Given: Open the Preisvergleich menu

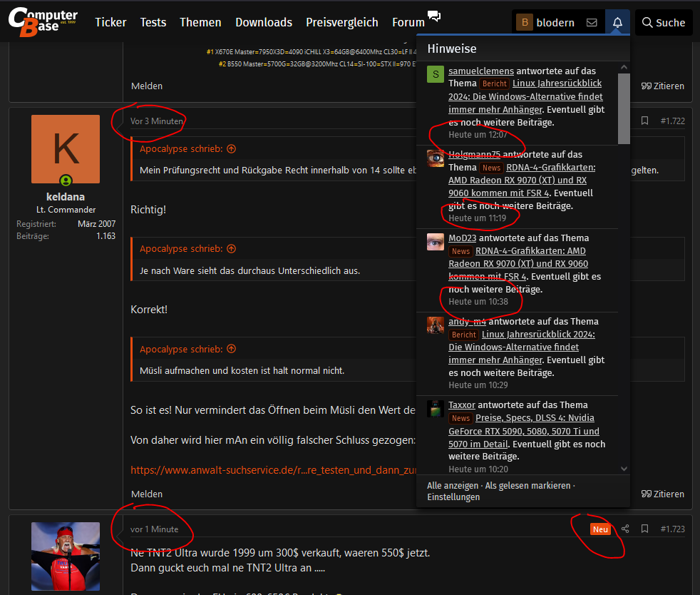Looking at the screenshot, I should pos(342,22).
